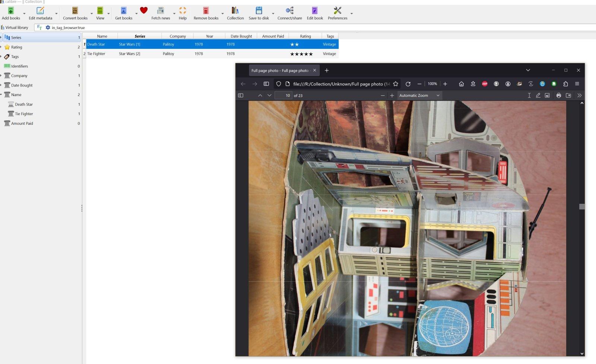Go to the browser home page

[461, 84]
